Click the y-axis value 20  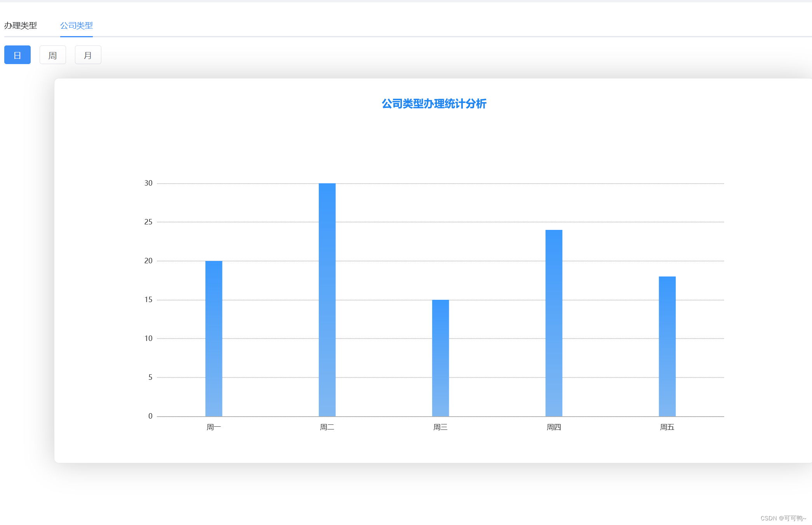click(x=148, y=261)
